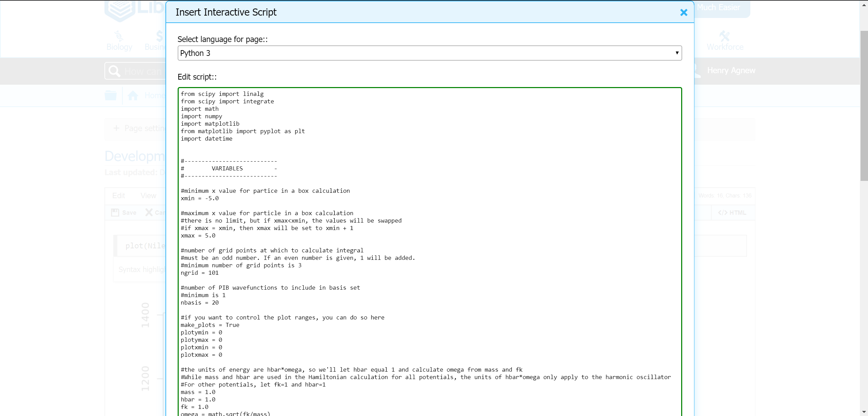Switch to the Edit tab
868x416 pixels.
point(119,196)
